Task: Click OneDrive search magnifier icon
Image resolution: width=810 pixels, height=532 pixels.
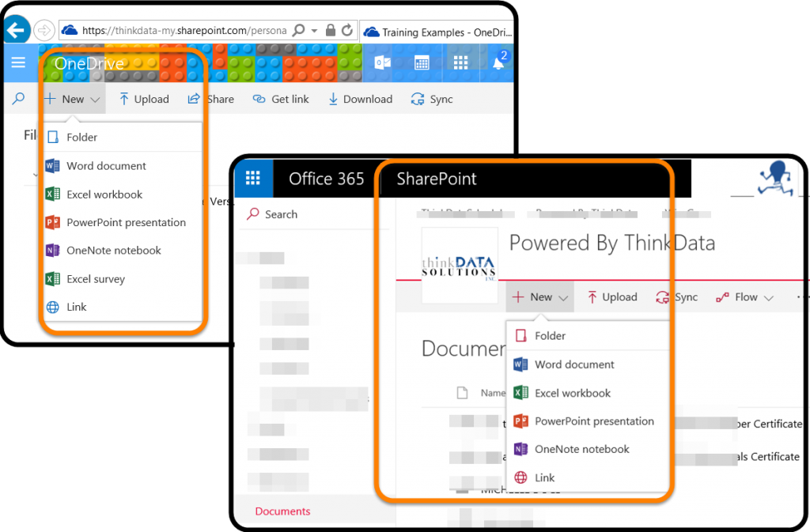Action: 19,98
